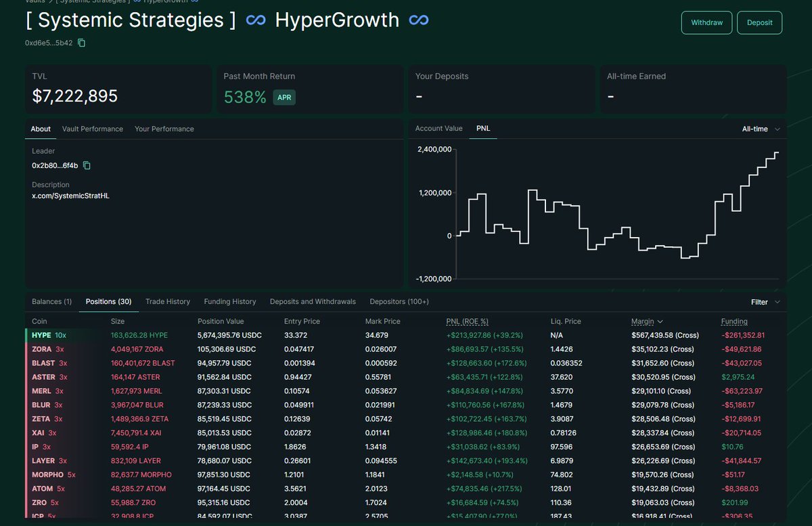This screenshot has width=812, height=526.
Task: Open the x.com/SystemicStratHL description link
Action: [x=70, y=196]
